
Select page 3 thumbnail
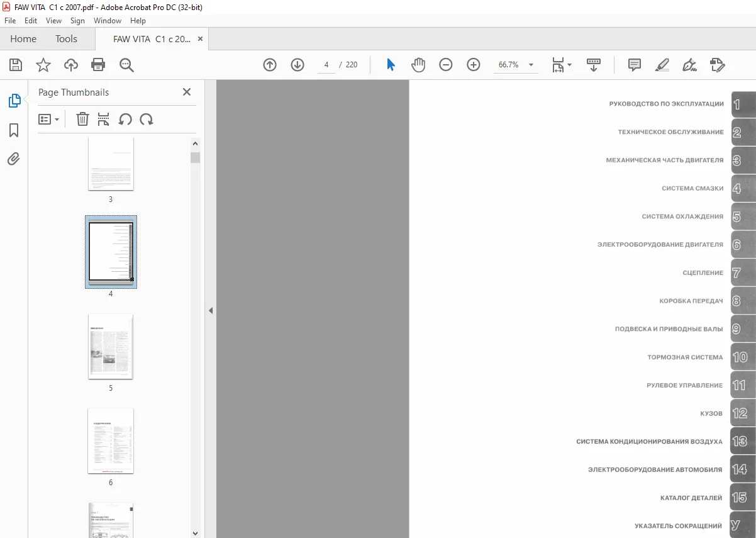tap(111, 164)
